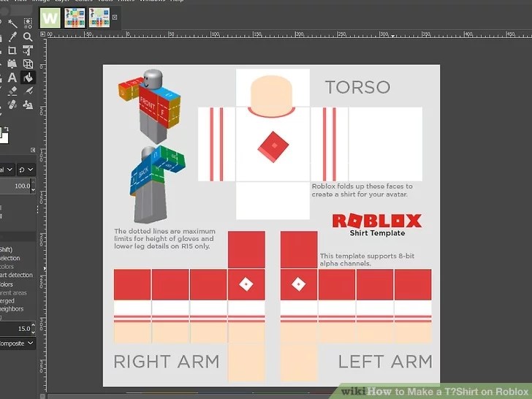Select the Eraser tool
This screenshot has width=532, height=399.
(12, 91)
